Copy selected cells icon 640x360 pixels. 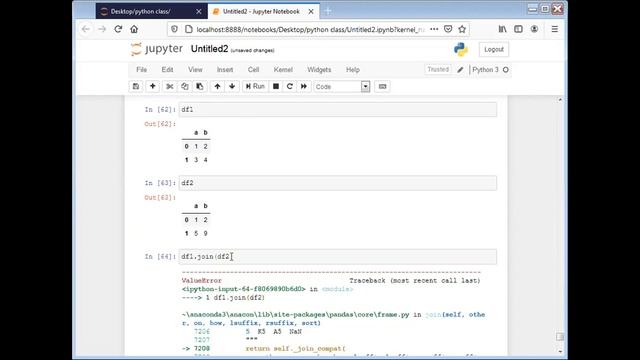pyautogui.click(x=184, y=87)
